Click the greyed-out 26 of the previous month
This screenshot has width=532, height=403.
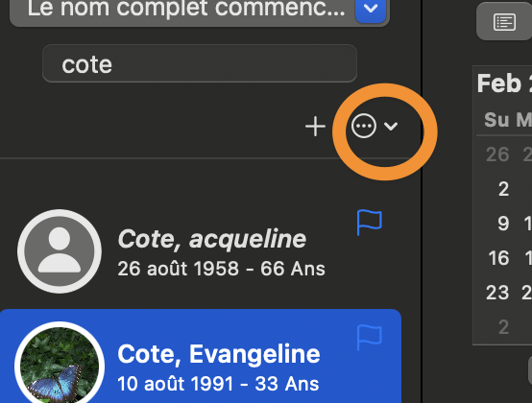coord(497,154)
